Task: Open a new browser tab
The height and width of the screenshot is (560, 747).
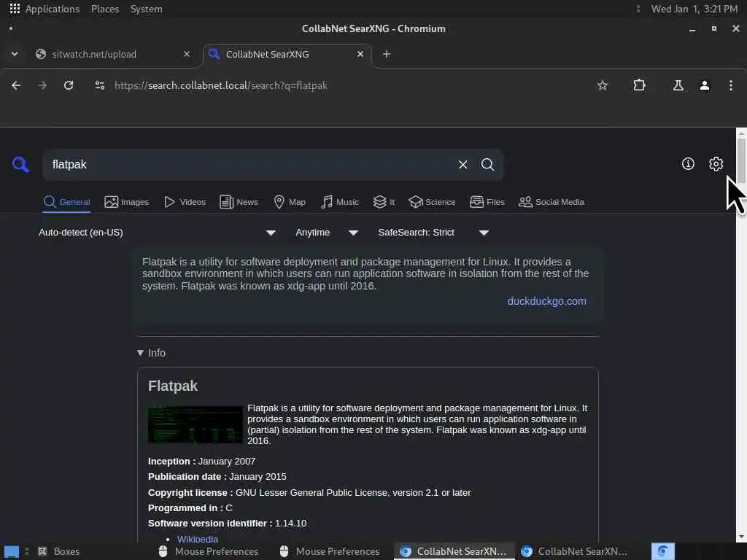Action: click(387, 54)
